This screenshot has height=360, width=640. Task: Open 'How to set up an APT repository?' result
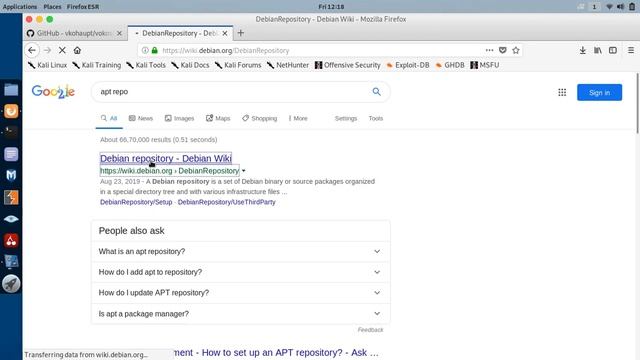click(x=276, y=353)
